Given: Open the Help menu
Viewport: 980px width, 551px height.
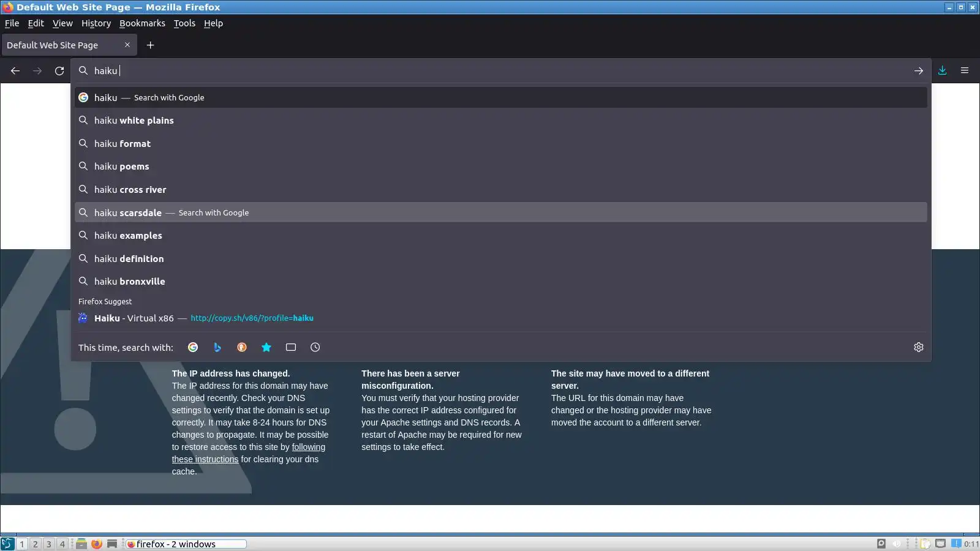Looking at the screenshot, I should [x=213, y=23].
